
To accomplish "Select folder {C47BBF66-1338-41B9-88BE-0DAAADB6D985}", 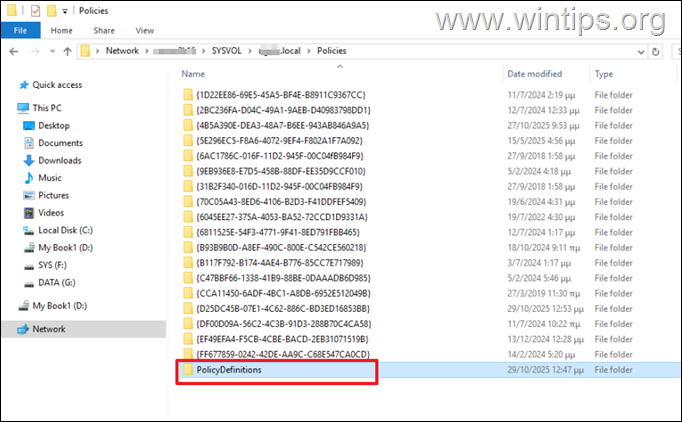I will pyautogui.click(x=283, y=278).
